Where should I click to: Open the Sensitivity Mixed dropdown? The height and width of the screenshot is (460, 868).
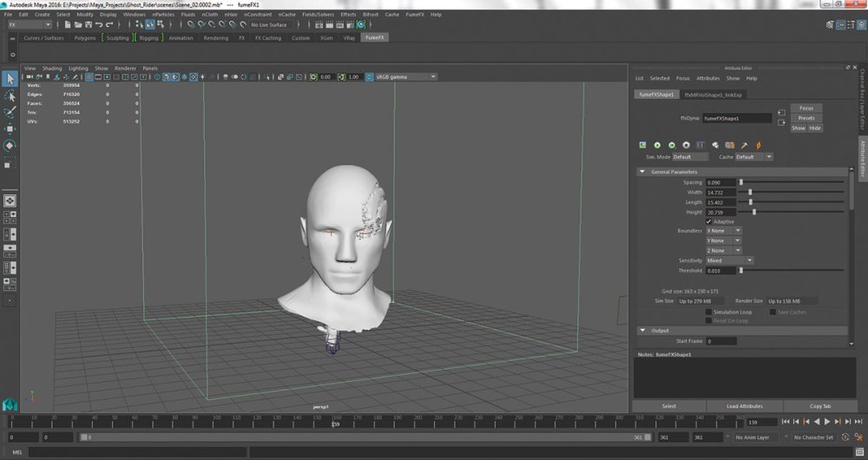pos(729,260)
